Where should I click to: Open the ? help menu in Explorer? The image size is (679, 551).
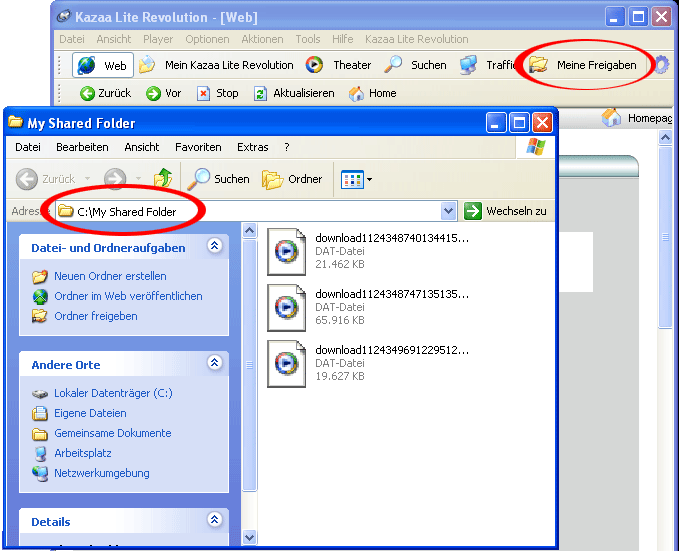pos(287,147)
